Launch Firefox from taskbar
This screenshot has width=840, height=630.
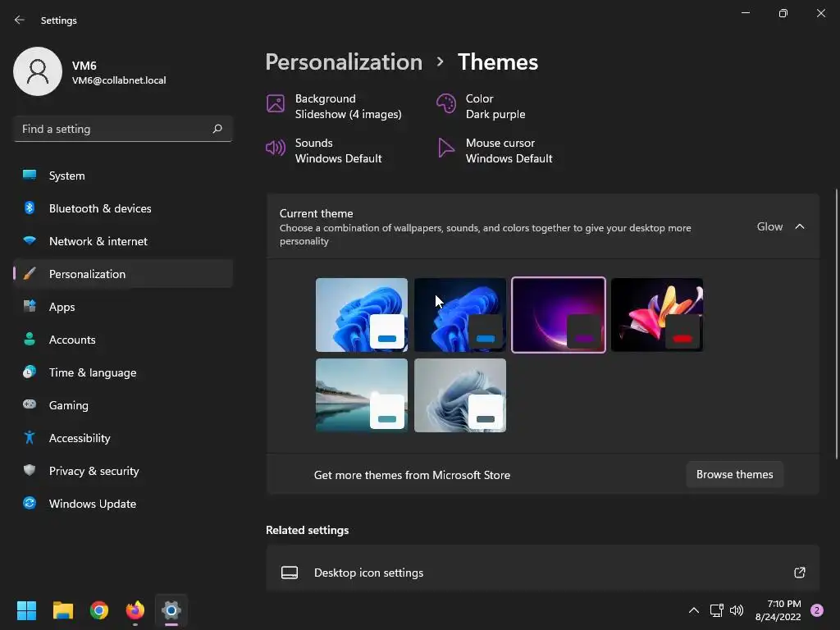[x=135, y=610]
